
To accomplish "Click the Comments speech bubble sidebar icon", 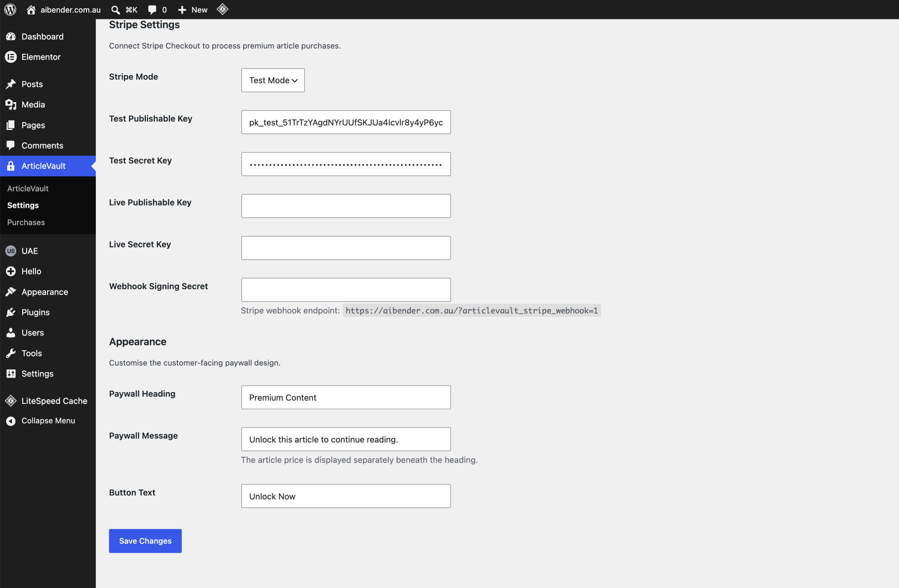I will pyautogui.click(x=11, y=145).
